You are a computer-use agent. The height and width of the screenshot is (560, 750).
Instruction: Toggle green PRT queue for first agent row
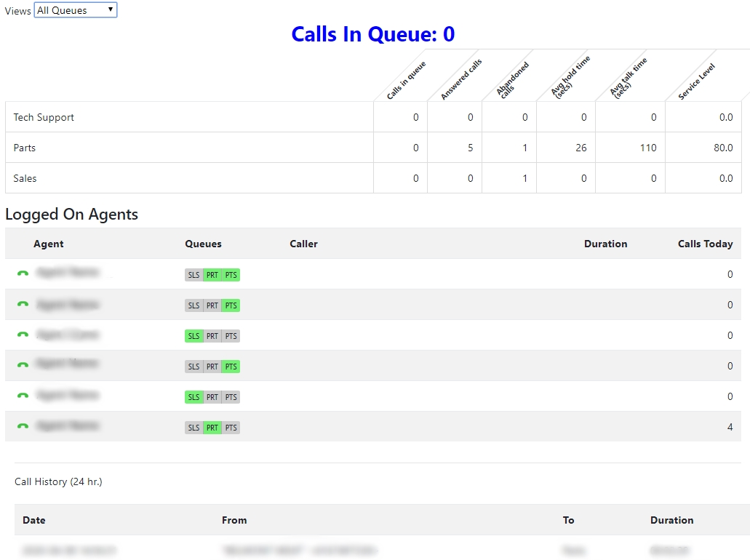click(212, 275)
